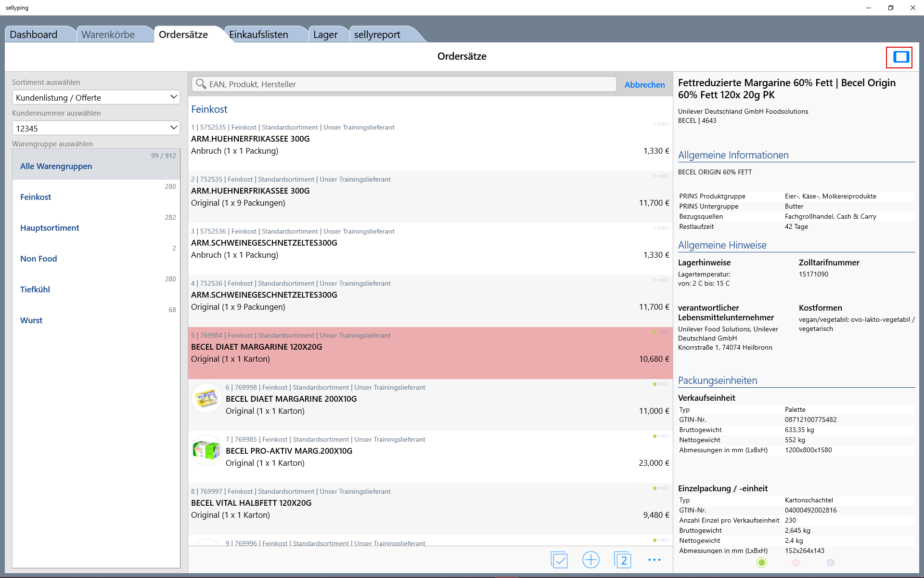Select the pink dot page indicator

point(796,563)
